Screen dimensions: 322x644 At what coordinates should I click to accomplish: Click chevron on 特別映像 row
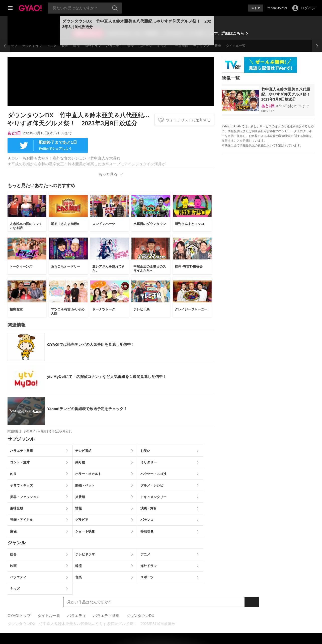(x=198, y=531)
